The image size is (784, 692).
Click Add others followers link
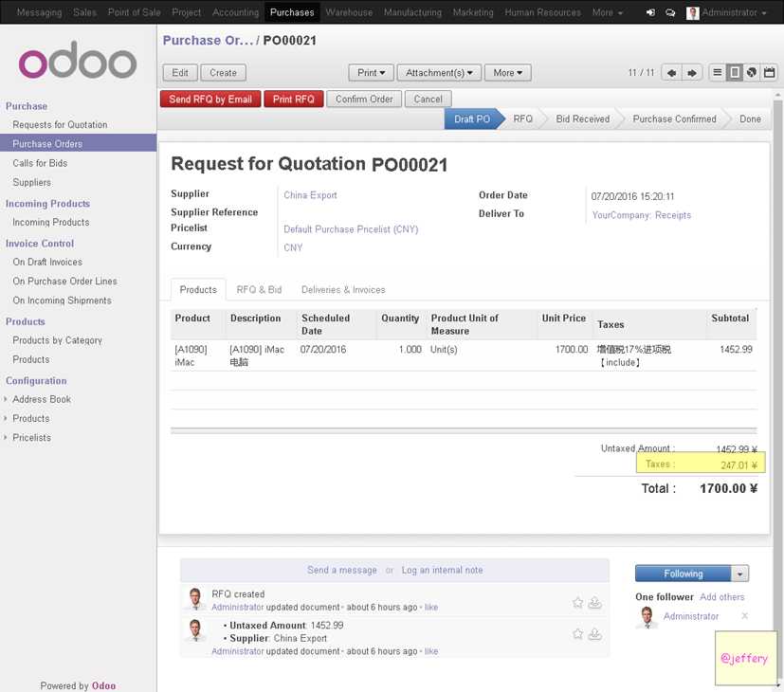(x=722, y=597)
